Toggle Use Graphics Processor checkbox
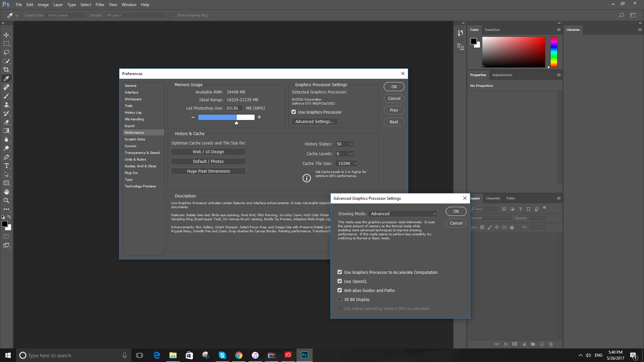Viewport: 644px width, 362px height. [x=294, y=112]
